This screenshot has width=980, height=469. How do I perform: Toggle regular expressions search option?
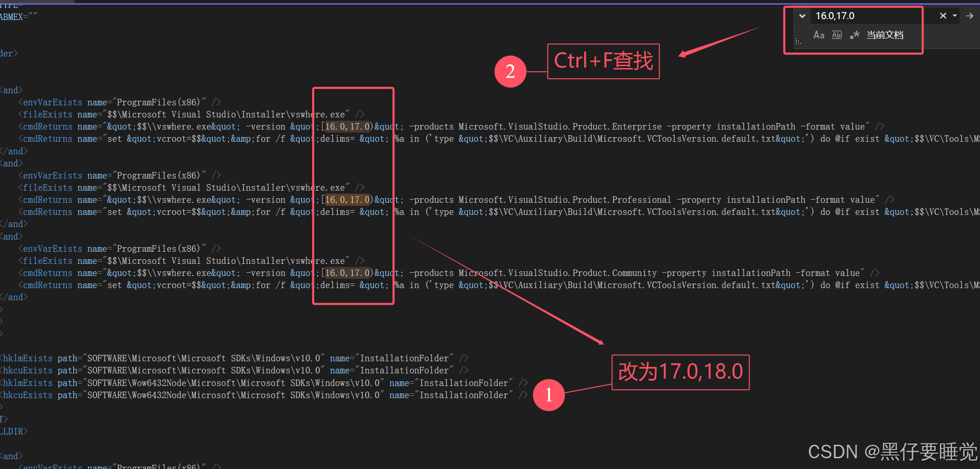(855, 35)
